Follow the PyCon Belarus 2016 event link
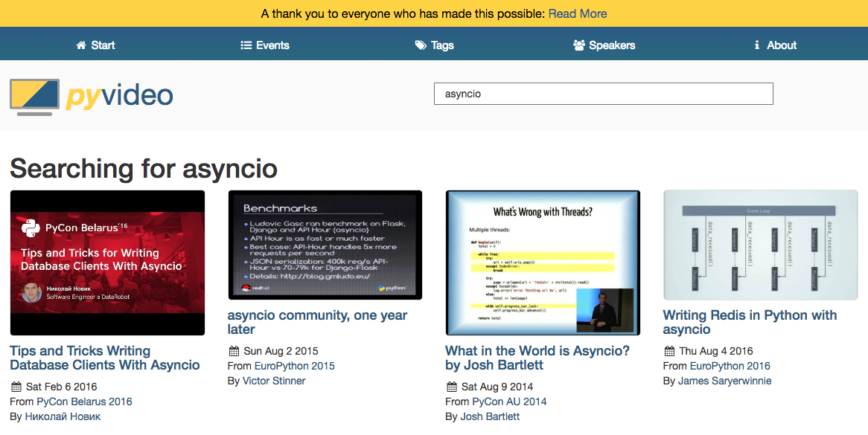868x435 pixels. pos(84,402)
